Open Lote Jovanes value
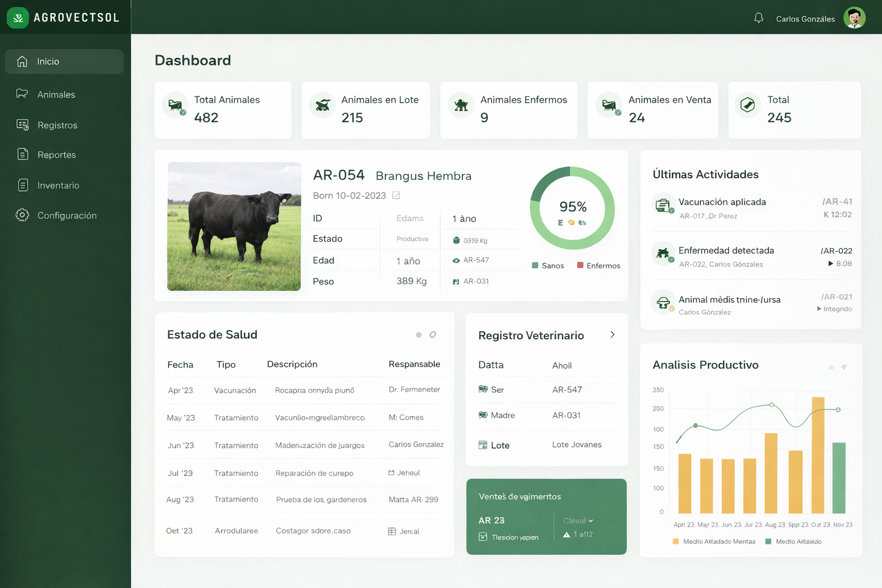The height and width of the screenshot is (588, 882). [x=577, y=444]
